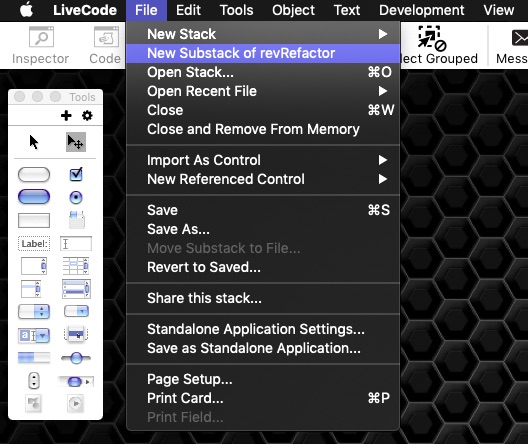The width and height of the screenshot is (528, 444).
Task: Open the Text menu
Action: [x=347, y=10]
